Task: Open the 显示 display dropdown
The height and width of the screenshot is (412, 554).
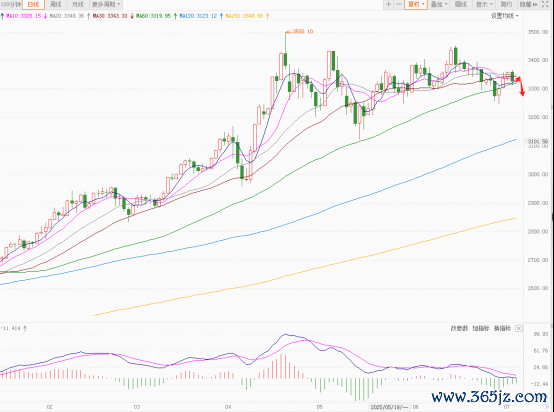Action: pyautogui.click(x=484, y=4)
